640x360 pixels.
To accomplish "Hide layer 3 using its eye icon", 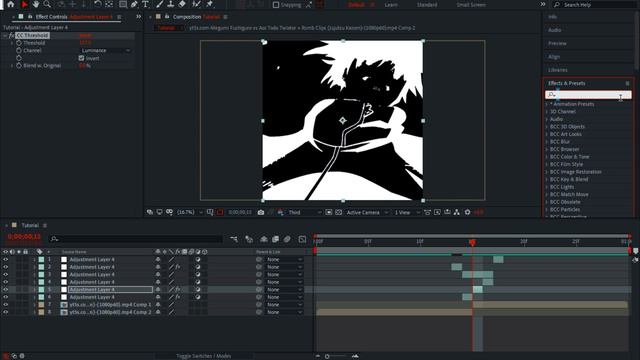I will [x=5, y=274].
